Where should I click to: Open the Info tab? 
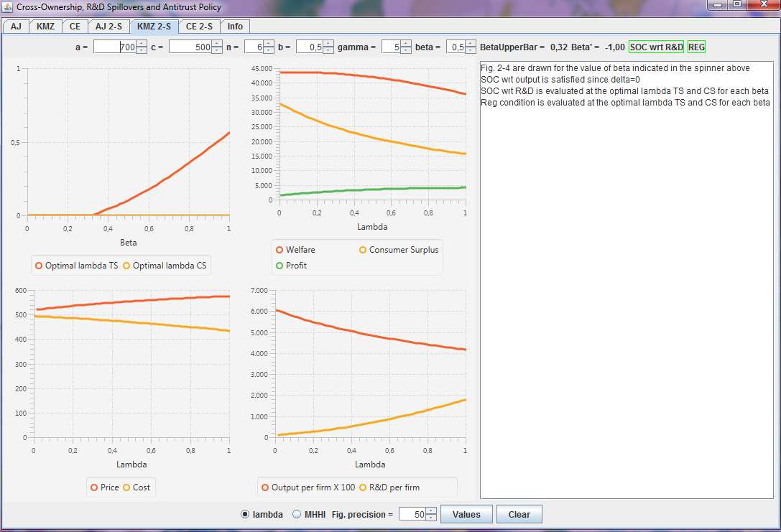[x=235, y=27]
